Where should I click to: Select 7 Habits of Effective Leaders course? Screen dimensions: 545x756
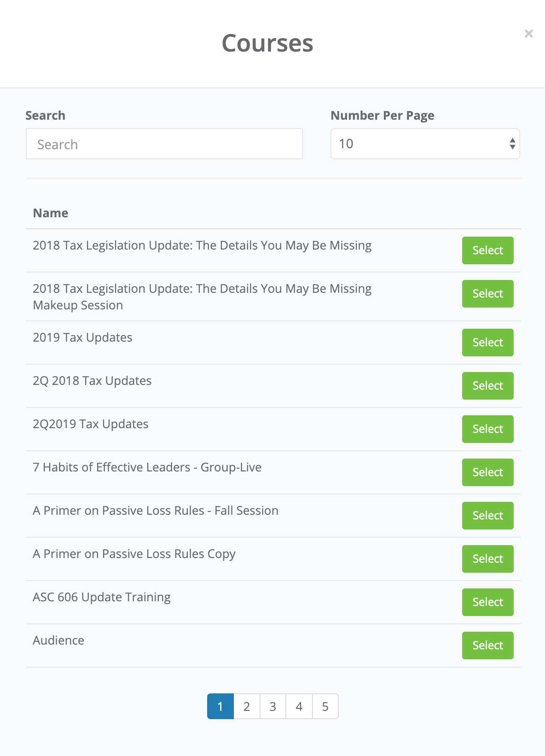[488, 472]
